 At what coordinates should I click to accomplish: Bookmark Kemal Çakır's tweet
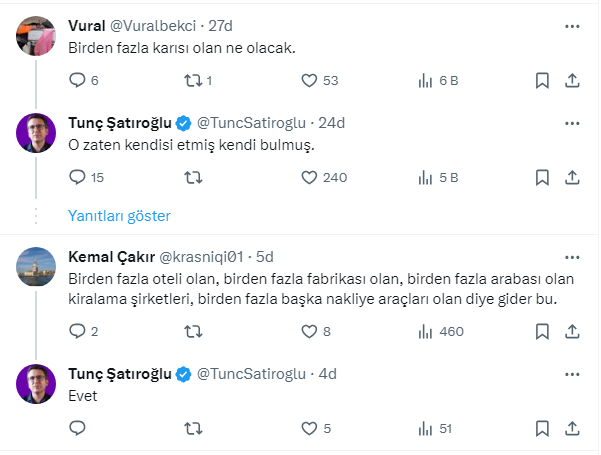(x=541, y=331)
